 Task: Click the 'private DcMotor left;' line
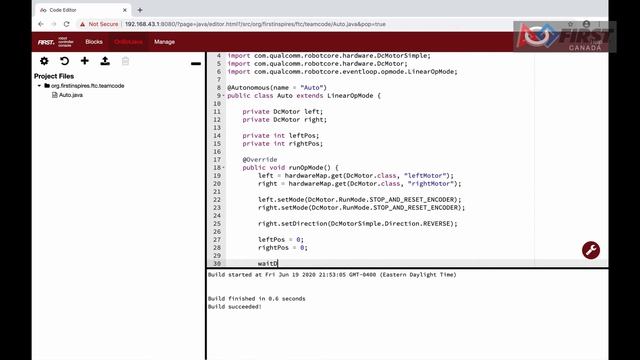[x=282, y=111]
